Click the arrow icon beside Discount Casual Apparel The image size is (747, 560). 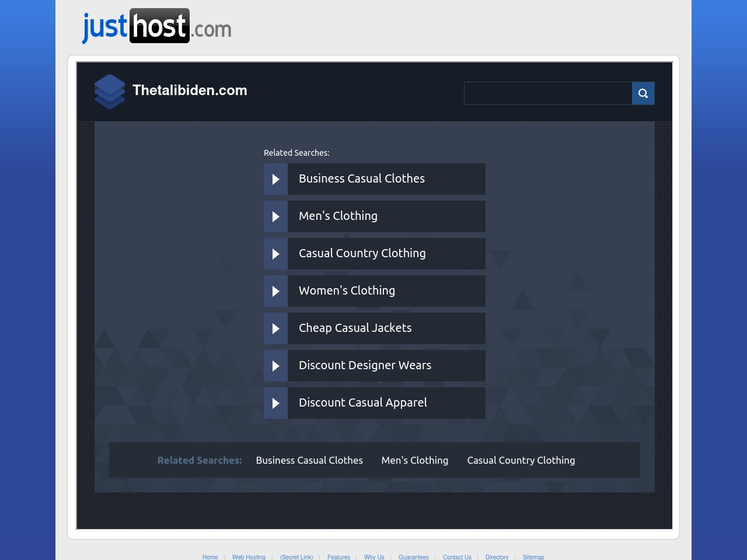point(275,403)
